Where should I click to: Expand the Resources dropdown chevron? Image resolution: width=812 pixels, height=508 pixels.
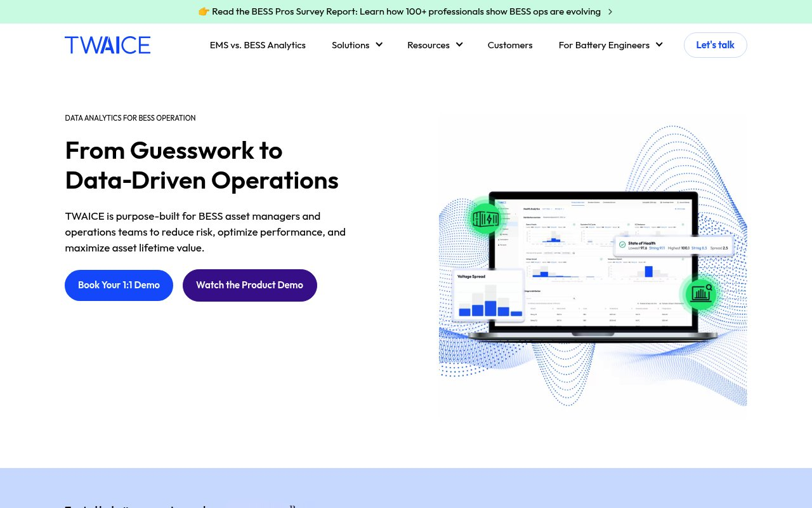click(459, 44)
